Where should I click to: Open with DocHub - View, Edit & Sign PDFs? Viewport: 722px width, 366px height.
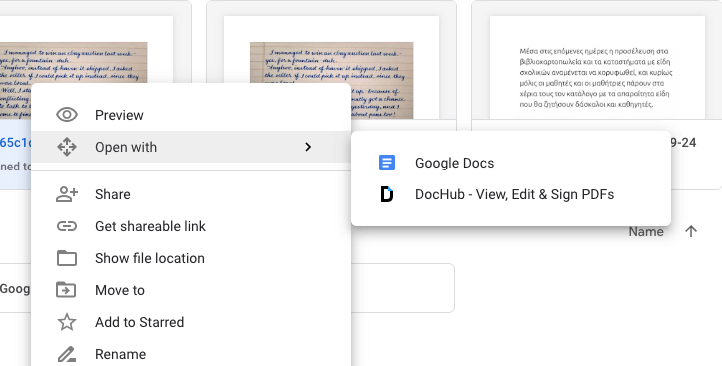511,194
